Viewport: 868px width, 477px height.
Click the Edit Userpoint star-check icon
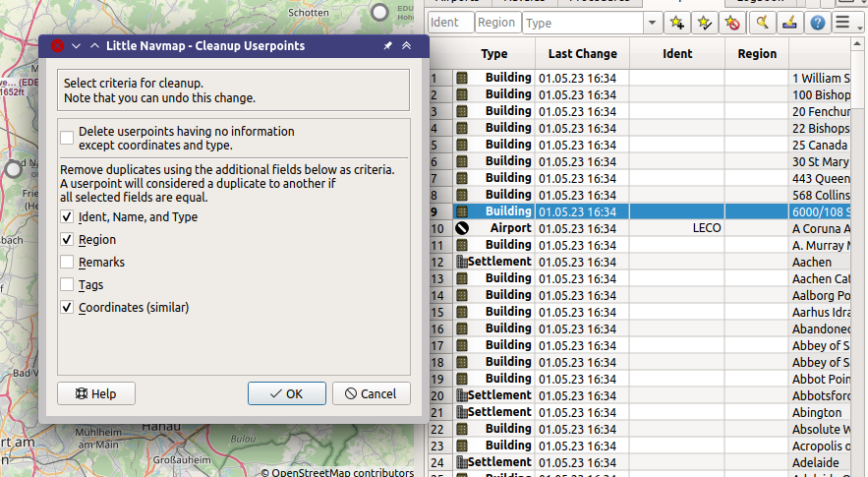pos(704,23)
